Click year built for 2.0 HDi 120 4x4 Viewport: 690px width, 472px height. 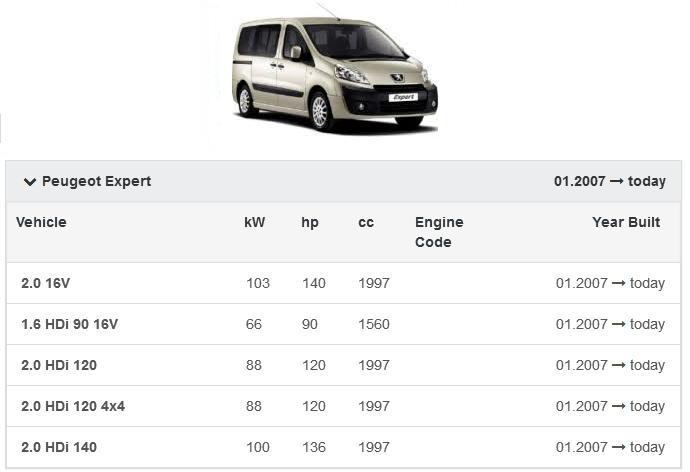(610, 406)
